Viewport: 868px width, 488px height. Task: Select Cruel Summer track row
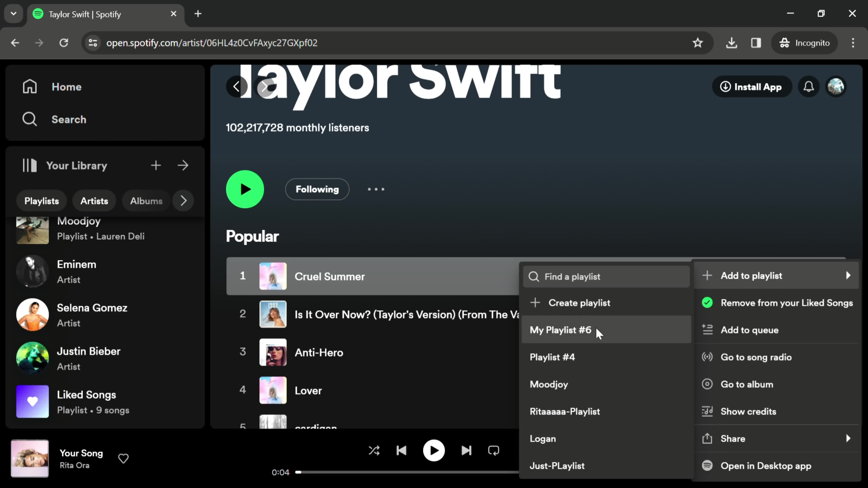(372, 276)
